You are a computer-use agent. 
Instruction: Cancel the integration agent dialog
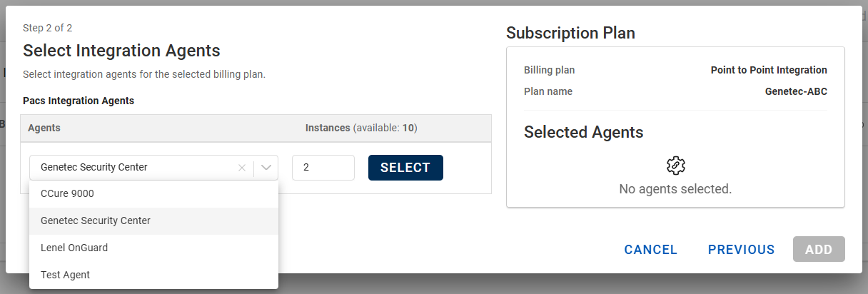click(x=650, y=250)
